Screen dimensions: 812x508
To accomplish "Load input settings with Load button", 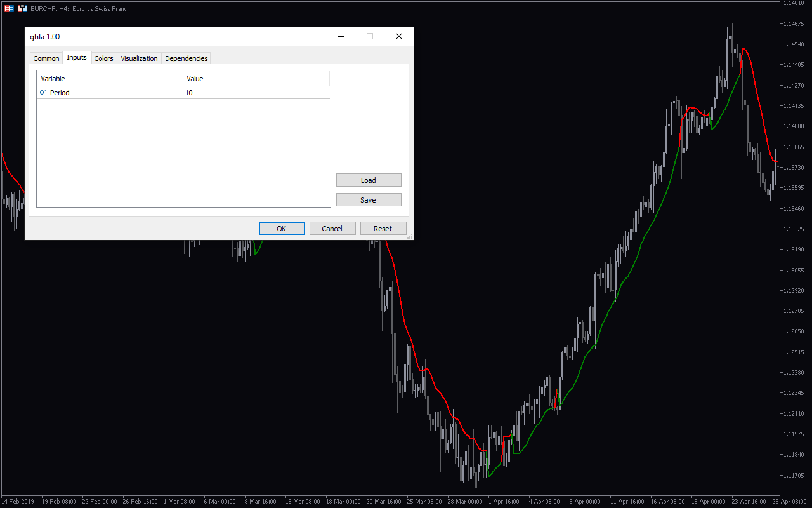I will [369, 180].
